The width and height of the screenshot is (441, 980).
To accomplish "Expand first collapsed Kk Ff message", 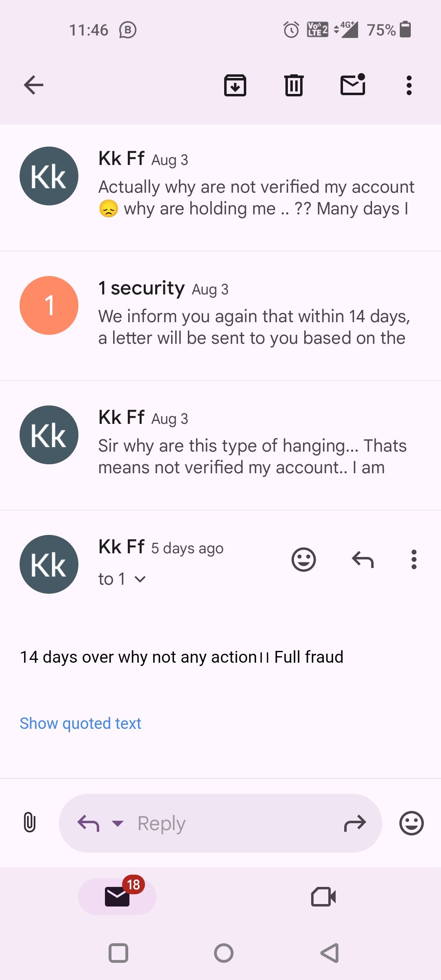I will pyautogui.click(x=220, y=187).
